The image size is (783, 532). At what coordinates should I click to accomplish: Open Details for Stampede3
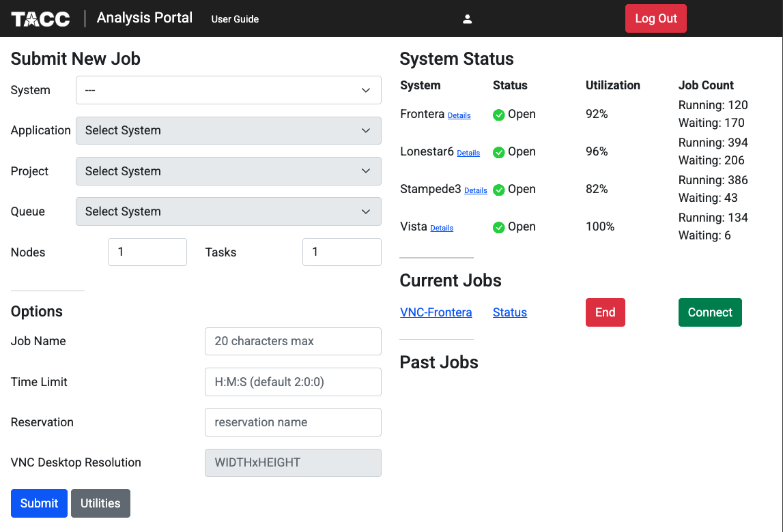pos(475,190)
